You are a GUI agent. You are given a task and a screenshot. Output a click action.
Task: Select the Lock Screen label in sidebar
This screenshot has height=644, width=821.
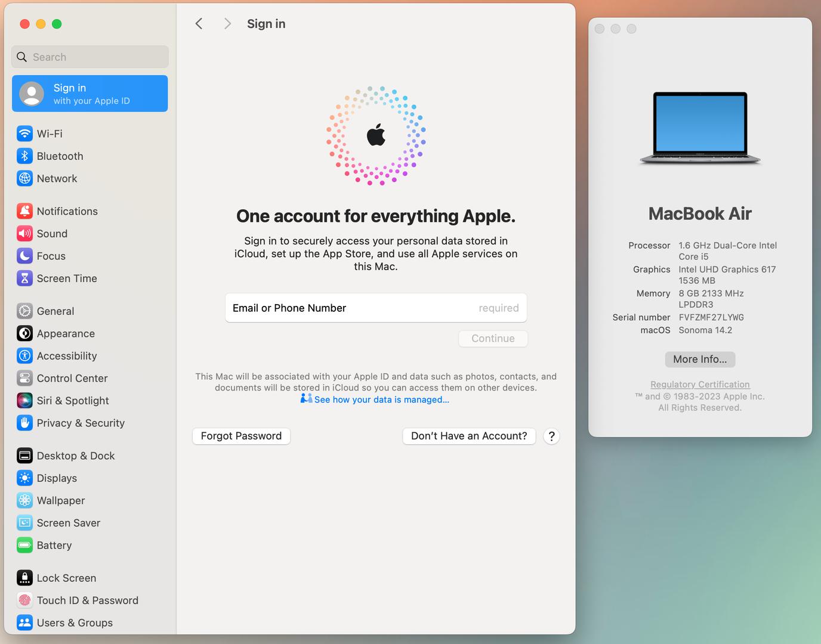coord(66,578)
